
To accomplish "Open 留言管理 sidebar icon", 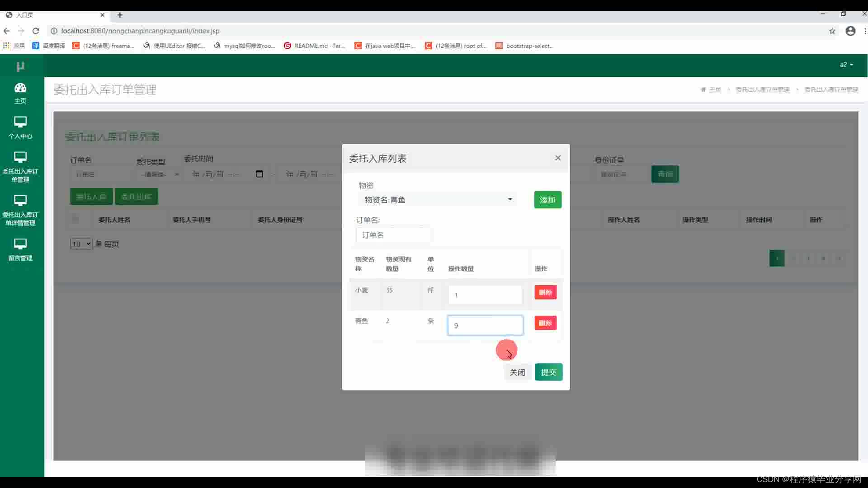I will 20,244.
